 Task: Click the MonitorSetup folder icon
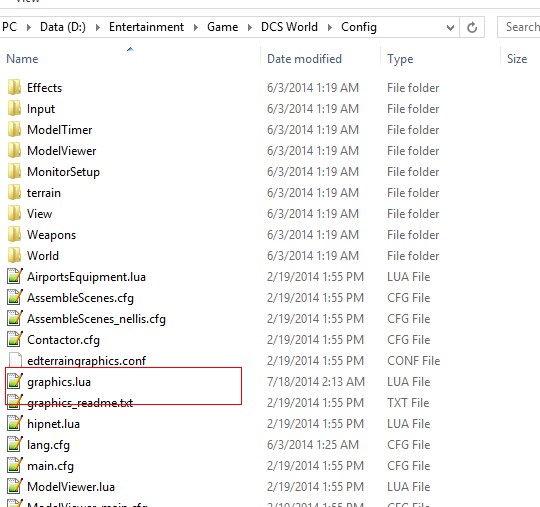(14, 172)
